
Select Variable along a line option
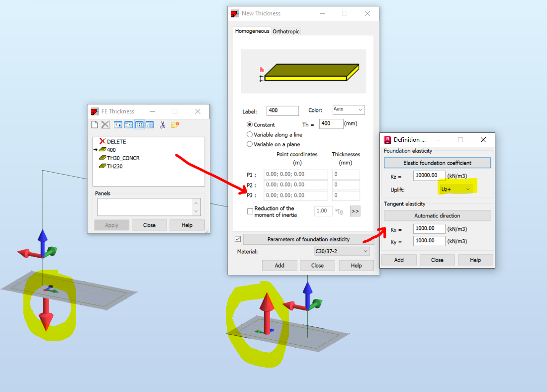(x=250, y=133)
